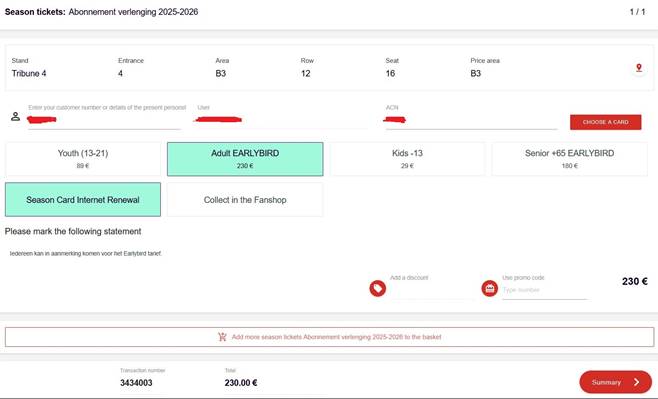Choose Season Card Internet Renewal delivery
The image size is (658, 399).
(x=83, y=200)
